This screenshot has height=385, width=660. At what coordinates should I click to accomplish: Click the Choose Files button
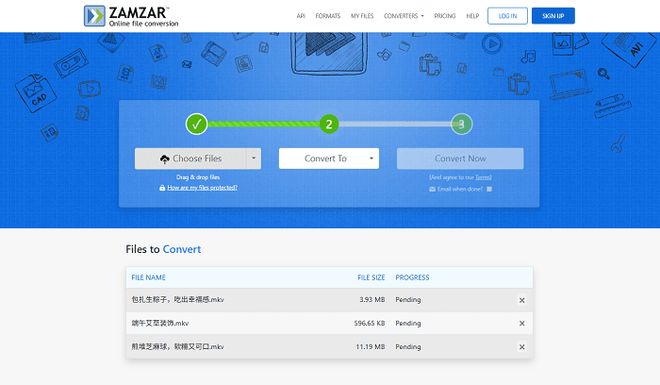point(190,159)
